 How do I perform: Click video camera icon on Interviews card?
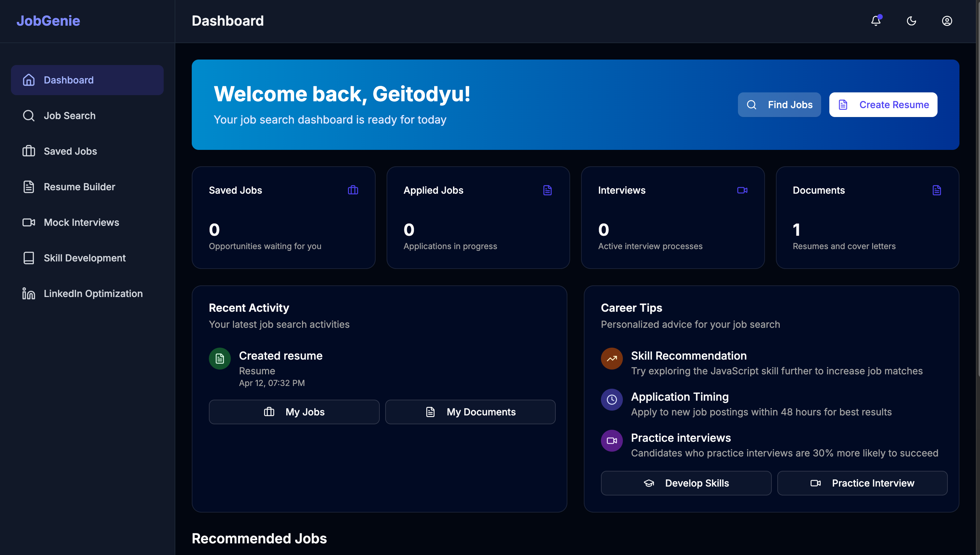pyautogui.click(x=742, y=190)
